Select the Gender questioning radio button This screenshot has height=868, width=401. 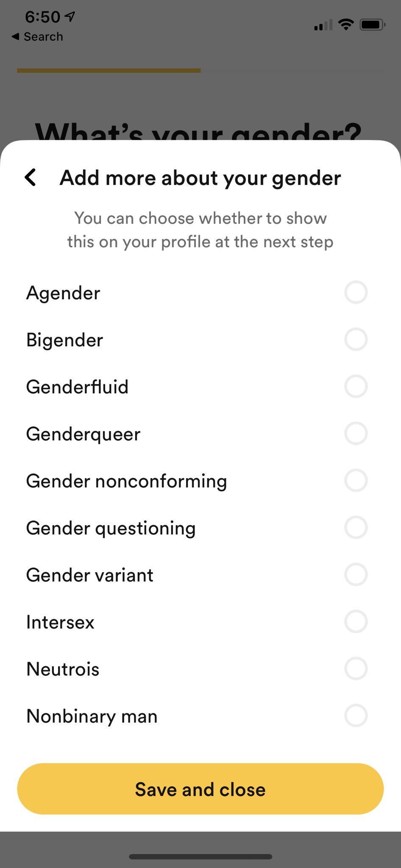click(356, 528)
